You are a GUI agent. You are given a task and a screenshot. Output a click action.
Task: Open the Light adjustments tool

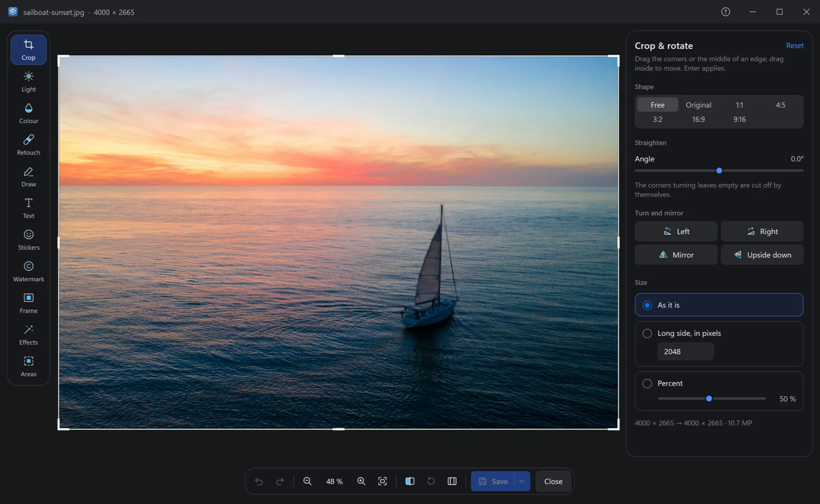28,82
